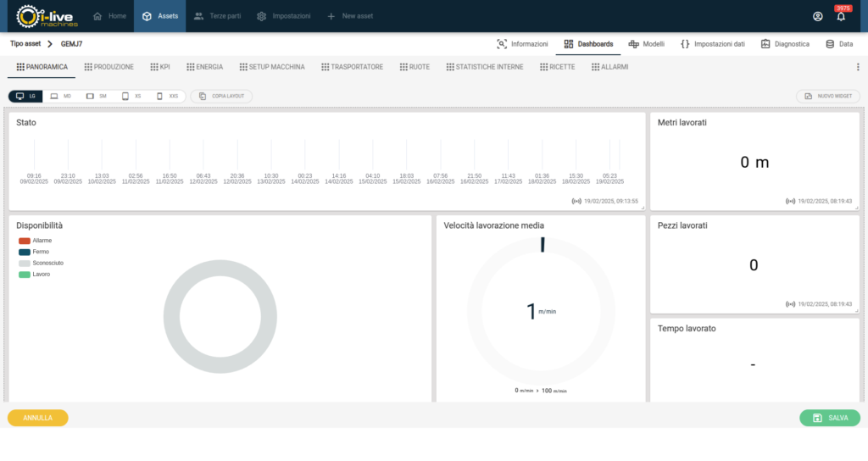Viewport: 868px width, 461px height.
Task: Open the three-dot dashboard options menu
Action: (858, 67)
